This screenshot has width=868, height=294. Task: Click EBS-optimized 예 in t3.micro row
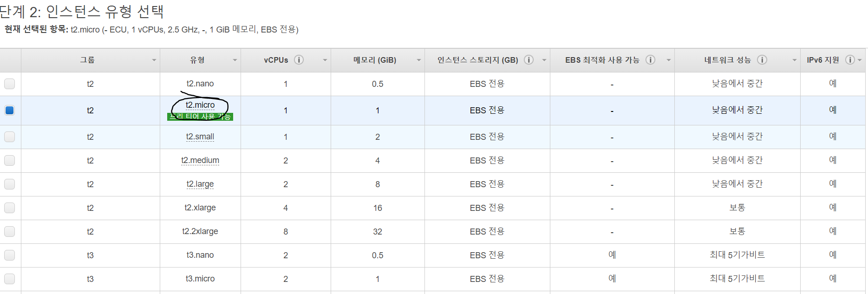tap(612, 279)
